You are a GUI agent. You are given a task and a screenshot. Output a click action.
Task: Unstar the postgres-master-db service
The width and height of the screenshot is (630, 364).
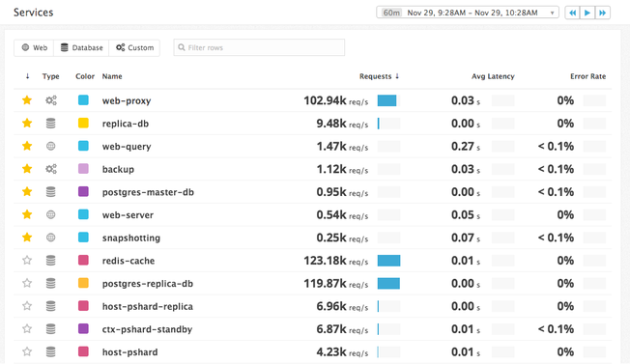(x=27, y=191)
